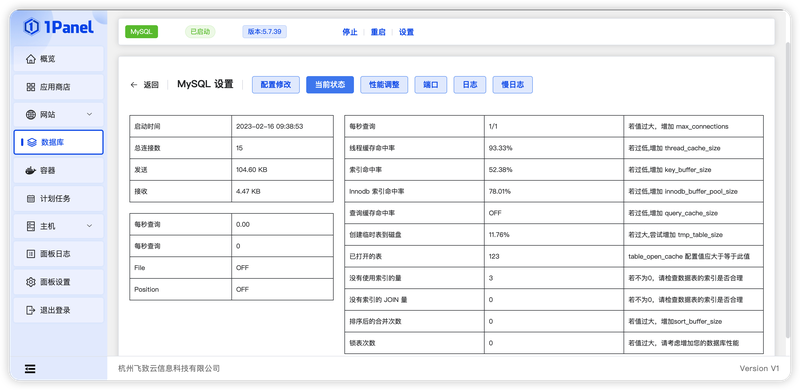
Task: Click the 104.60 KB sent value
Action: [252, 169]
